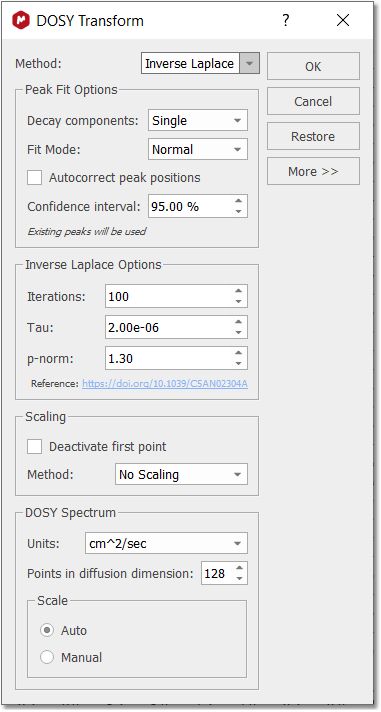Increase p-norm using the up arrow

238,353
